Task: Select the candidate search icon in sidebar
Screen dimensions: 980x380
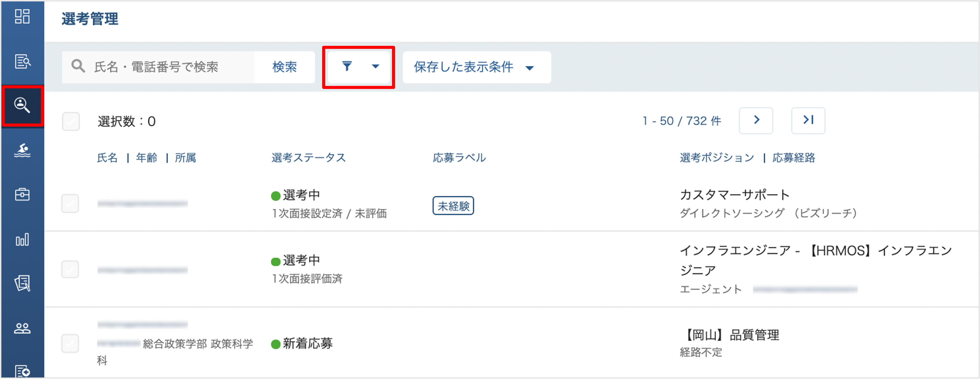Action: coord(22,106)
